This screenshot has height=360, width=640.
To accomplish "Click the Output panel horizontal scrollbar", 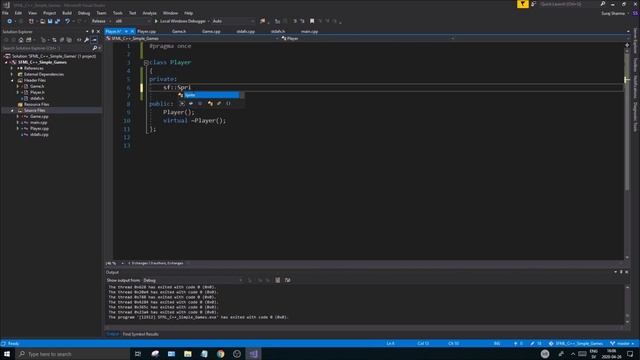I will (364, 327).
